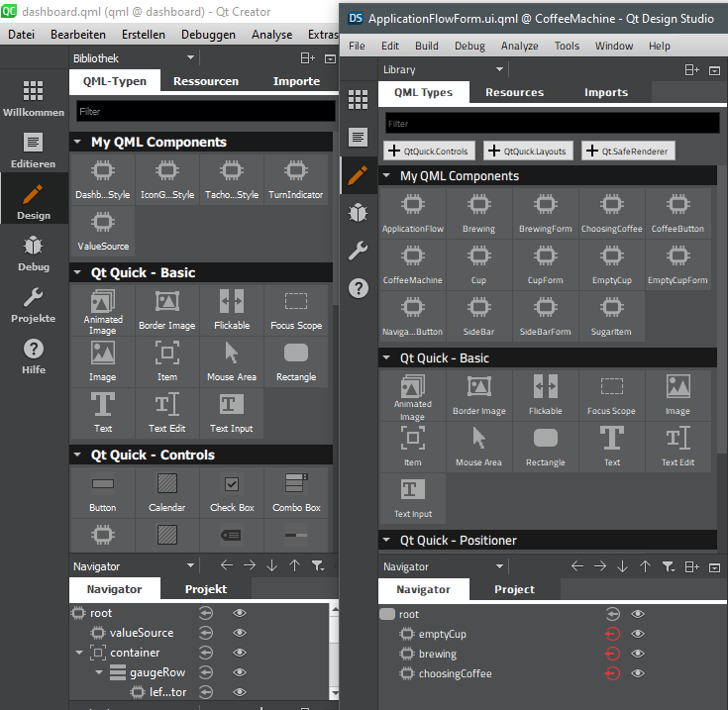
Task: Click the Qt.SafeRenderer import button
Action: point(628,152)
